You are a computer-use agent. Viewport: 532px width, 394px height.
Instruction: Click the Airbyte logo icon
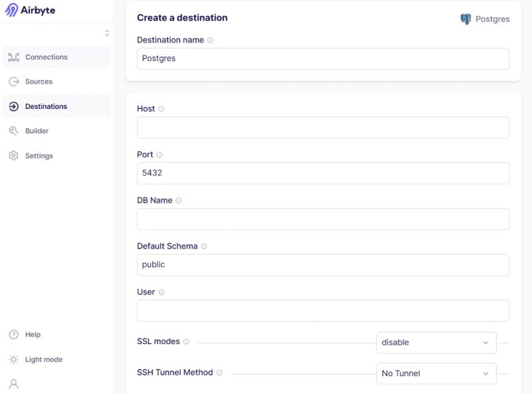11,10
